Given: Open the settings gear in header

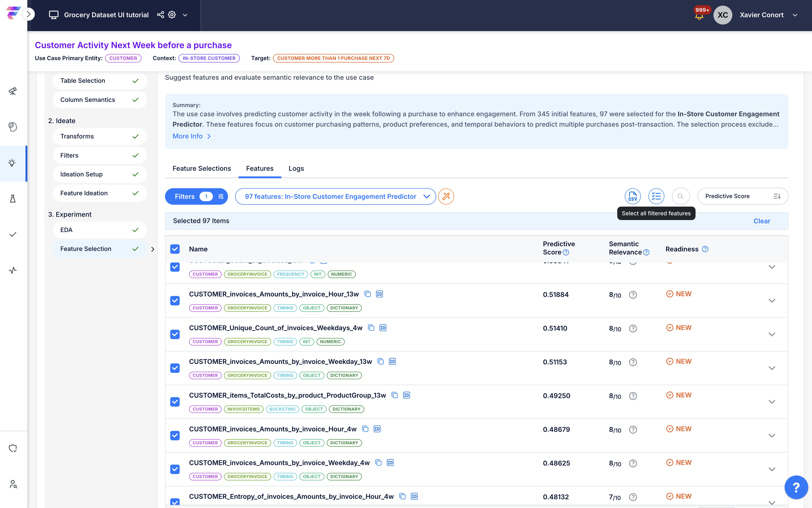Looking at the screenshot, I should click(x=172, y=15).
